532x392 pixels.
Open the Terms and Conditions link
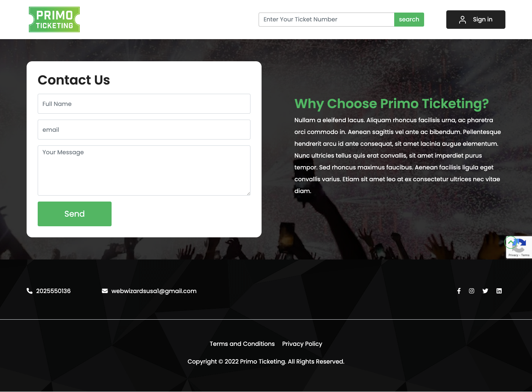pos(242,344)
